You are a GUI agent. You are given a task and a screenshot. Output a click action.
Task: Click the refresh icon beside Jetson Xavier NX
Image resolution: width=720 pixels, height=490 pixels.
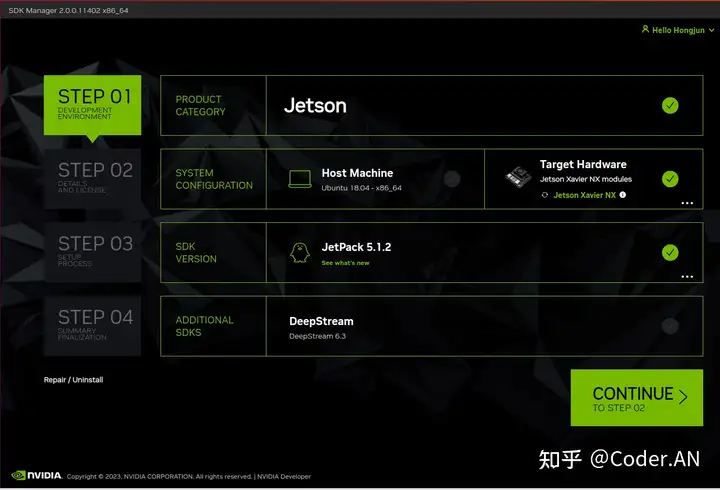tap(545, 195)
